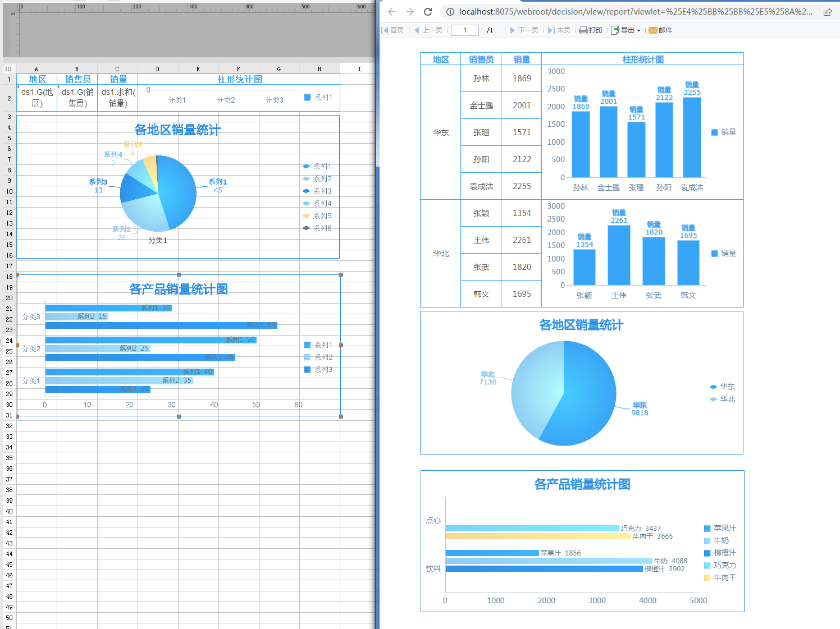Screen dimensions: 840x629
Task: Click designer pie chart title 各地区销量统计
Action: coord(177,130)
